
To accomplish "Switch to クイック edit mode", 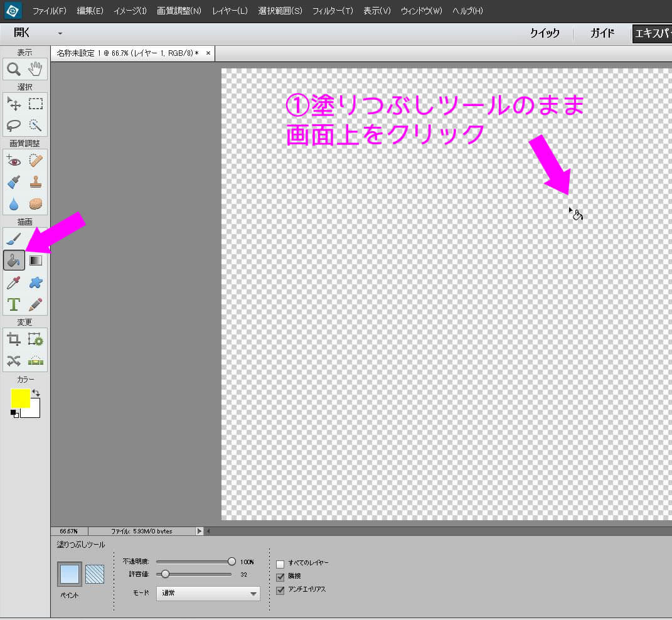I will click(x=544, y=34).
